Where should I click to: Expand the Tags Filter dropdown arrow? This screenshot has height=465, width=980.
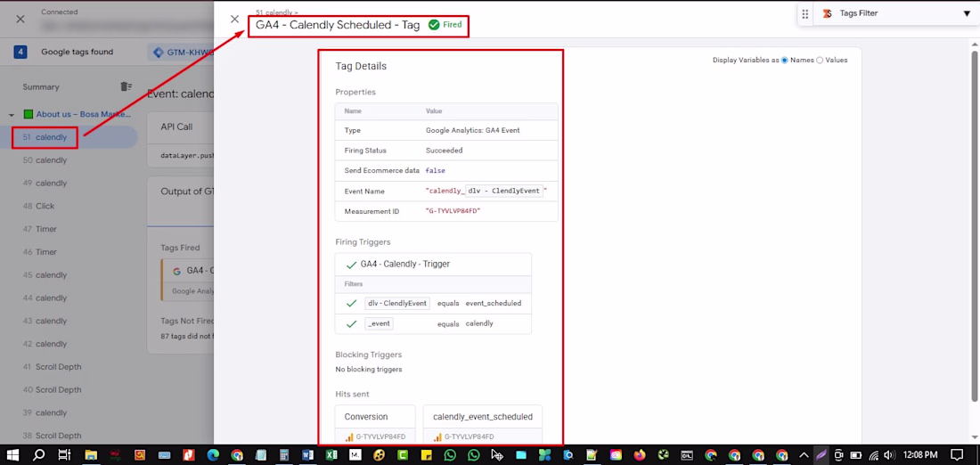(x=967, y=13)
